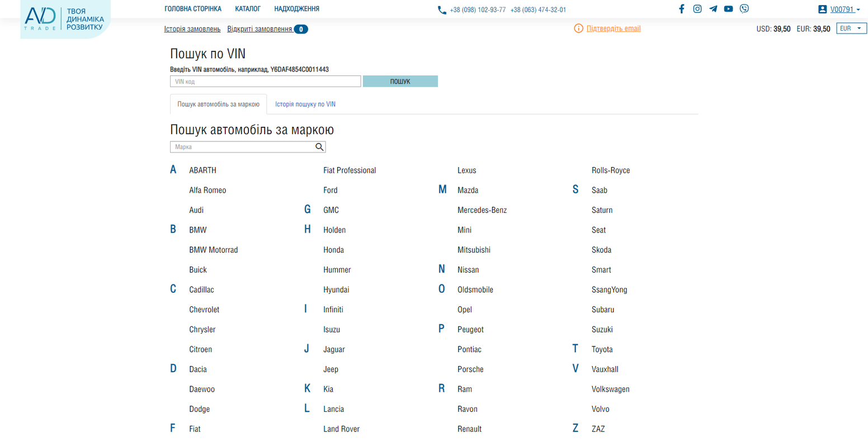The image size is (868, 447).
Task: Open the Відкриті замовлення link
Action: tap(260, 29)
